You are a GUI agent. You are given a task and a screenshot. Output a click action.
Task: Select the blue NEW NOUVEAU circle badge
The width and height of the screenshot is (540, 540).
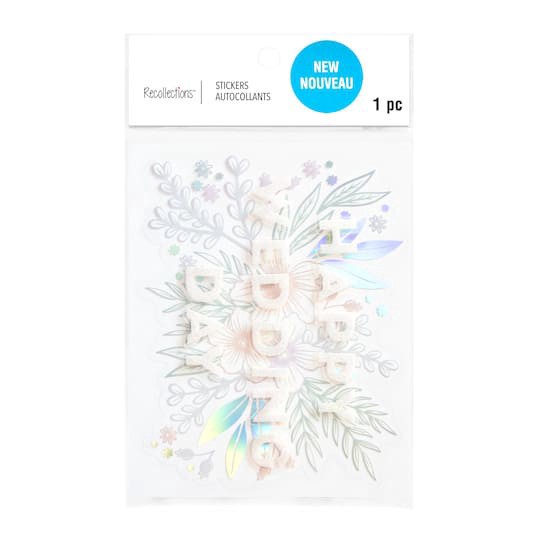[326, 76]
